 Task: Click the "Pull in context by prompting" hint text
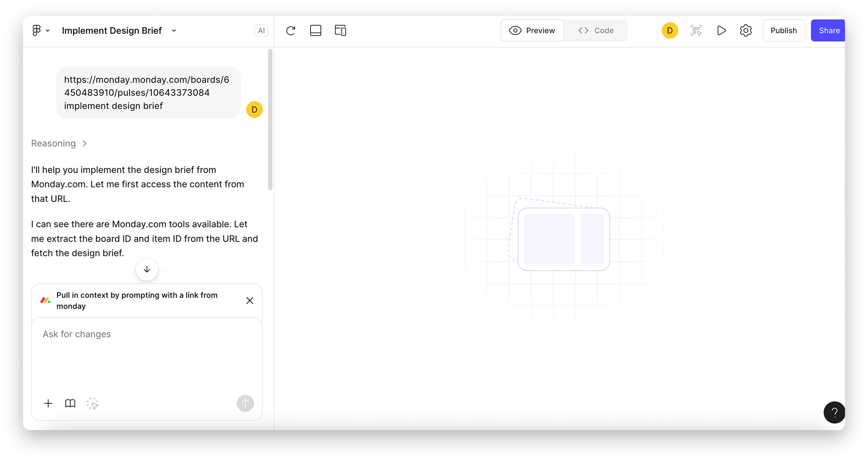(137, 300)
